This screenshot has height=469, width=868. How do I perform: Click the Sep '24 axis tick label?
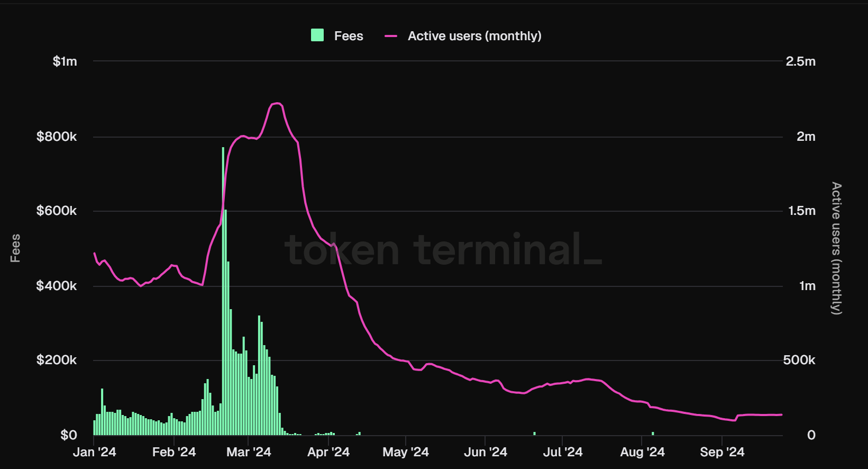click(x=722, y=452)
